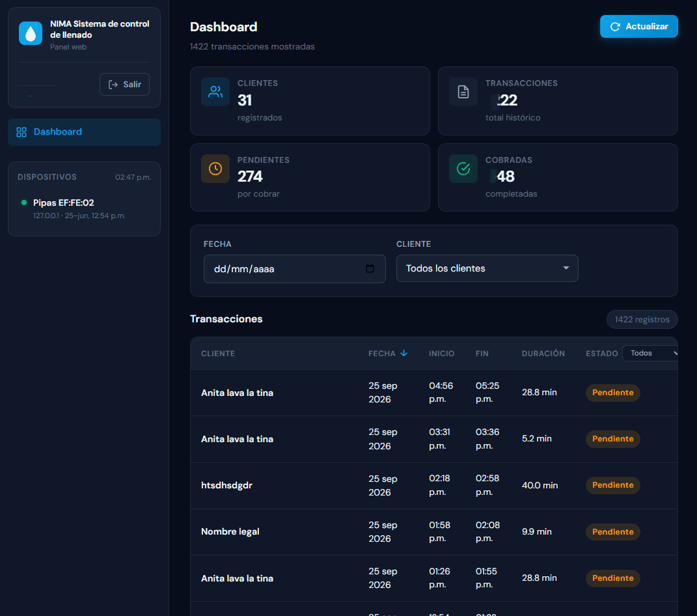697x616 pixels.
Task: Click the Transacciones section heading
Action: [x=226, y=319]
